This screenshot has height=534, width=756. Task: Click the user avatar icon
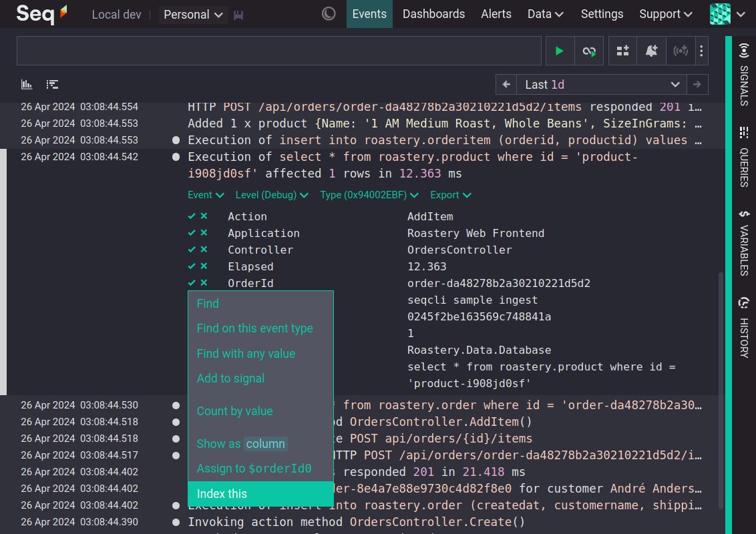pos(720,14)
